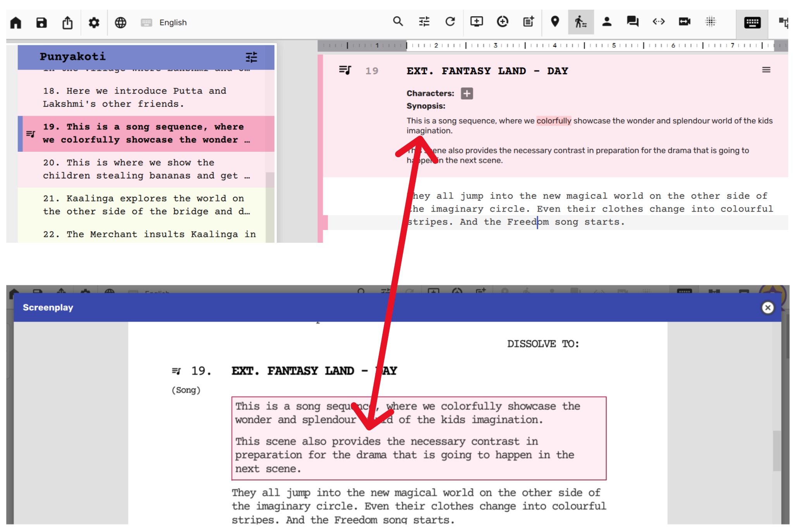Toggle the dotted grid view icon
This screenshot has width=793, height=532.
click(x=710, y=21)
